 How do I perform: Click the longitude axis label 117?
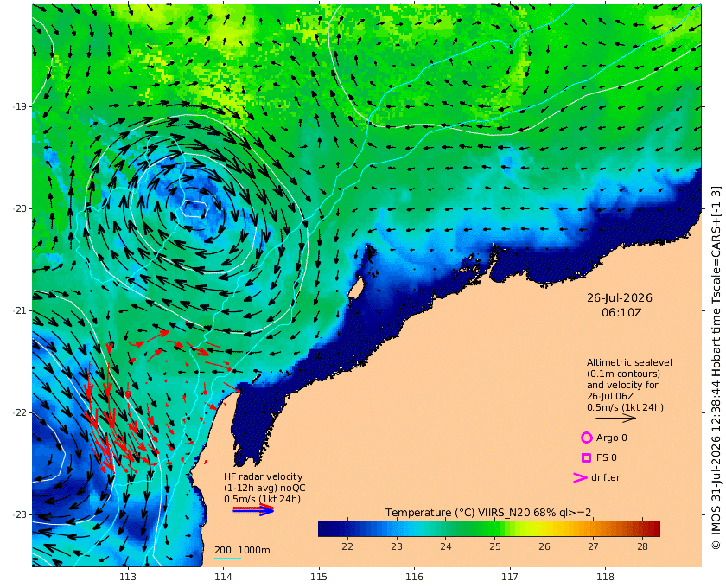pos(510,577)
